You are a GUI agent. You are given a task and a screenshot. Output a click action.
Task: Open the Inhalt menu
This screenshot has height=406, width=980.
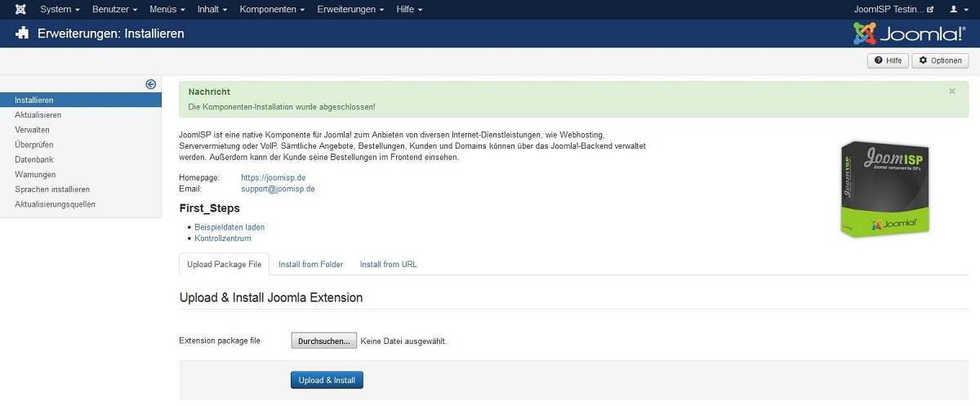212,10
